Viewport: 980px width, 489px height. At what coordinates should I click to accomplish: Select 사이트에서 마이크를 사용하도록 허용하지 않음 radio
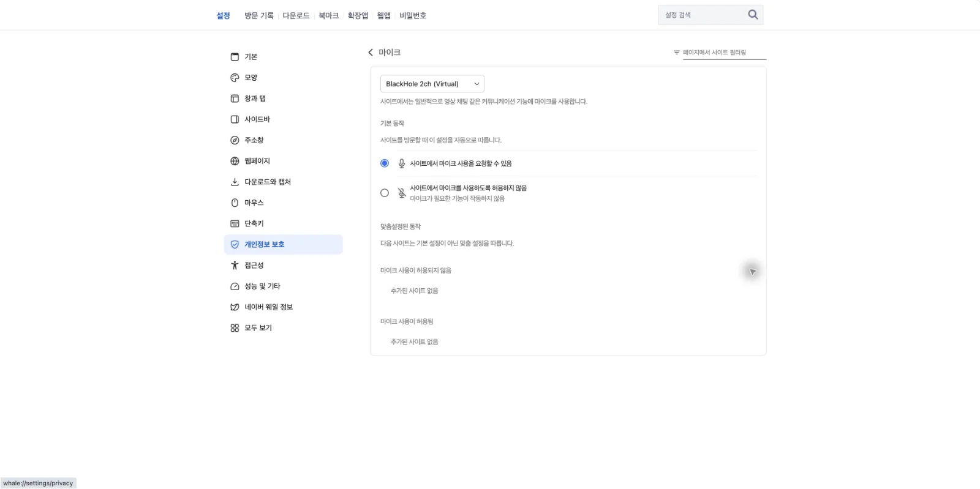tap(385, 193)
